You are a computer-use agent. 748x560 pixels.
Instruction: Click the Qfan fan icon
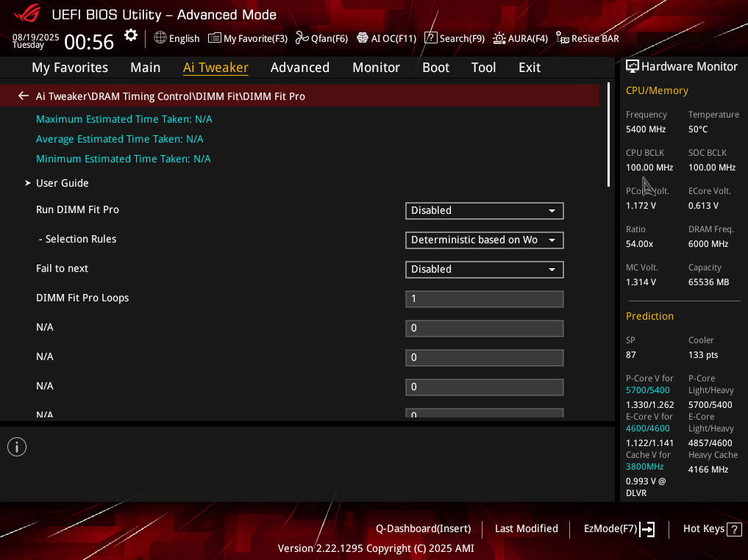point(302,37)
